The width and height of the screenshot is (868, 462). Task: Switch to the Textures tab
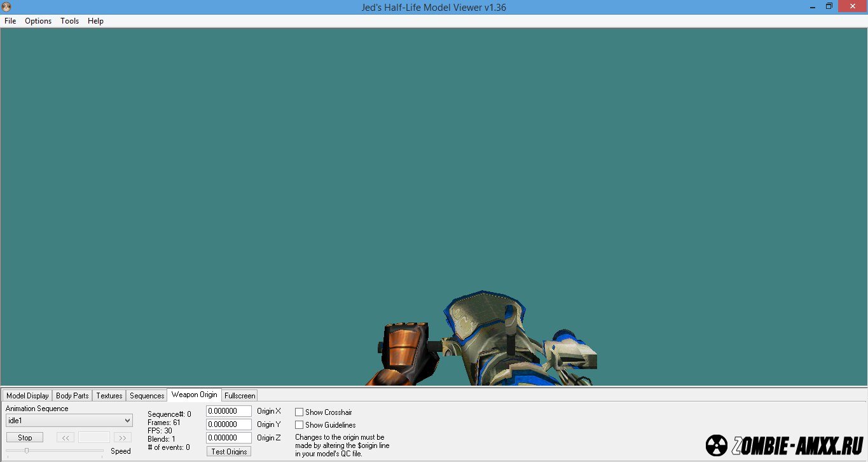click(x=109, y=395)
